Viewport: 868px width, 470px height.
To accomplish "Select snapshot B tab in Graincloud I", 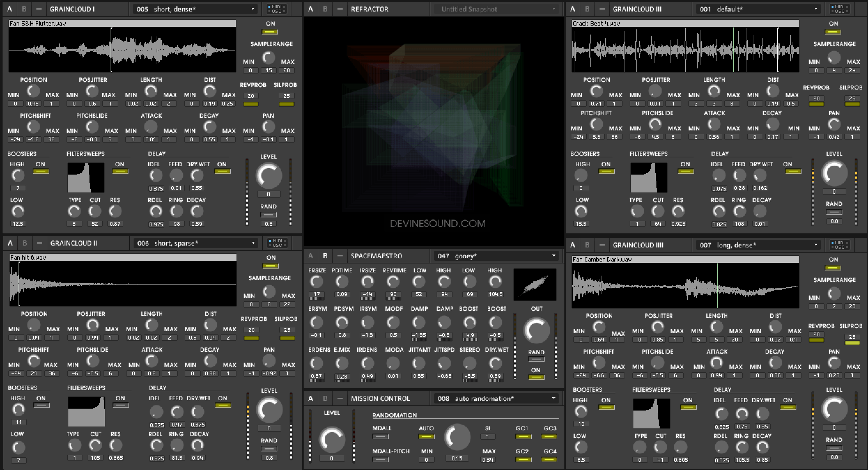I will click(x=24, y=9).
